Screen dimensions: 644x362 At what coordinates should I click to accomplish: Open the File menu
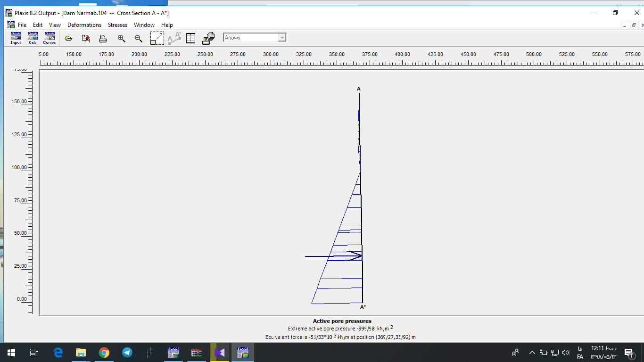(22, 25)
